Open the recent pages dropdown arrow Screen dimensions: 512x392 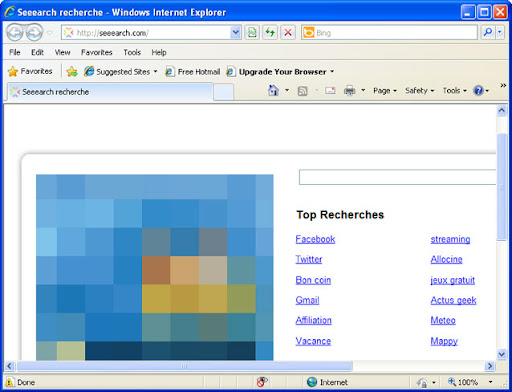click(50, 33)
